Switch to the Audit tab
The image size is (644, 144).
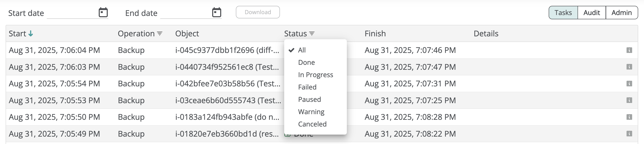(x=591, y=13)
